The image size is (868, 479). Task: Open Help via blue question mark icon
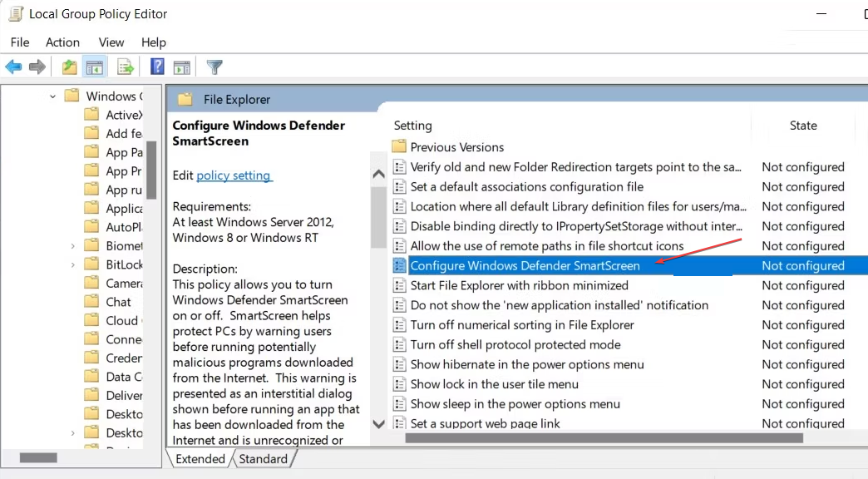[157, 67]
